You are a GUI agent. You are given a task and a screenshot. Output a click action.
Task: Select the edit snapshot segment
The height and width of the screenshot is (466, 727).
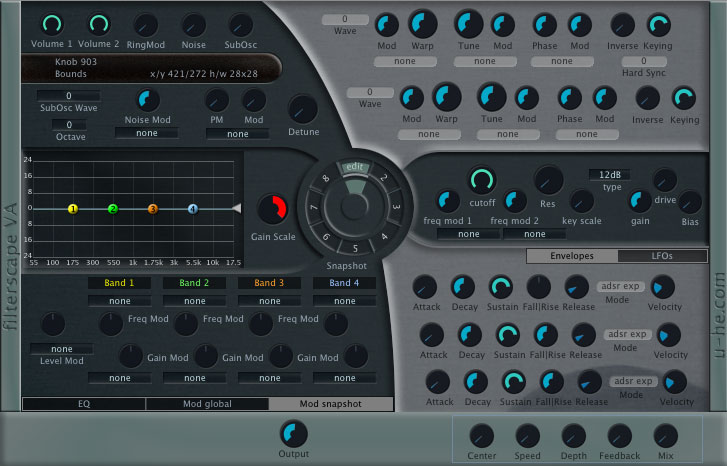pyautogui.click(x=355, y=166)
